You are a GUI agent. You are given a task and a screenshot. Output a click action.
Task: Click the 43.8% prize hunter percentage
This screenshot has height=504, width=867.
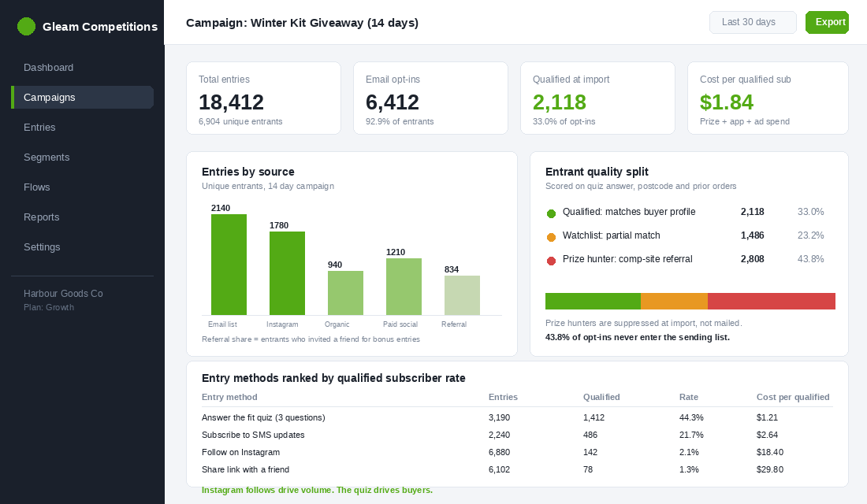pyautogui.click(x=810, y=259)
